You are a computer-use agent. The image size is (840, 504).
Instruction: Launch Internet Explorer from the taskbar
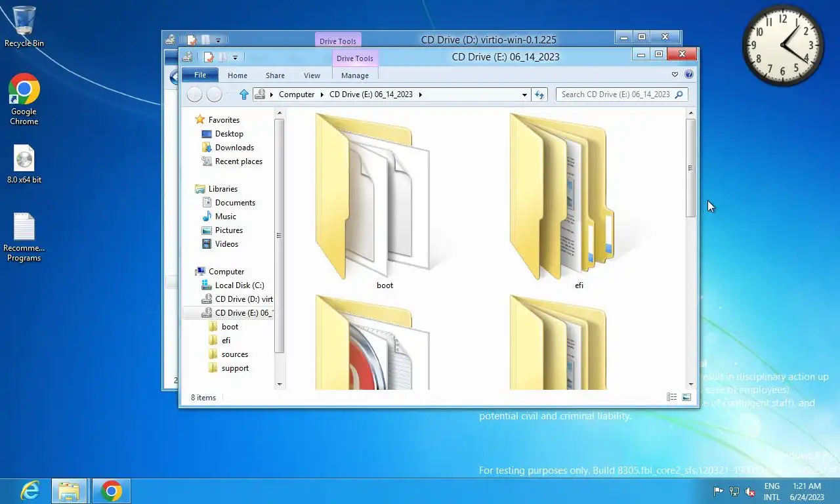[x=30, y=491]
